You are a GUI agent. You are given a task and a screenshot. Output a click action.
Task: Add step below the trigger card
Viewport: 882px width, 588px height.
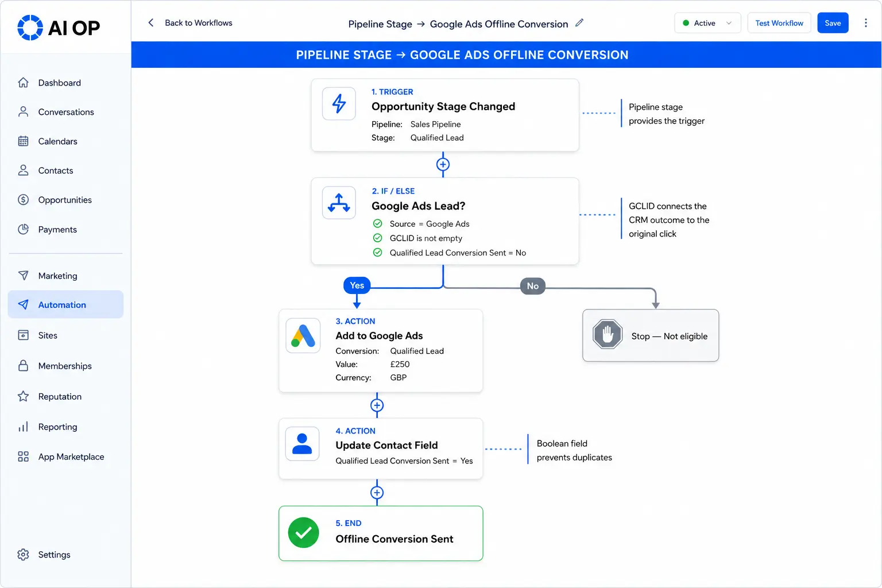click(443, 164)
